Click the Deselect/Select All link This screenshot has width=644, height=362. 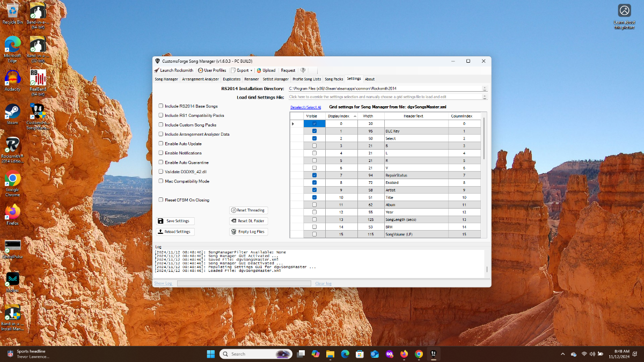[305, 107]
